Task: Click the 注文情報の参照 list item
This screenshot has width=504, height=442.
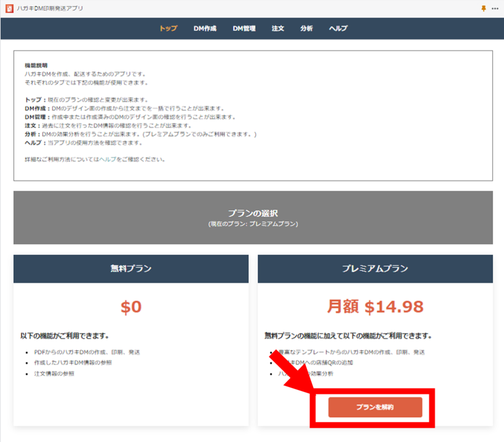Action: point(54,374)
